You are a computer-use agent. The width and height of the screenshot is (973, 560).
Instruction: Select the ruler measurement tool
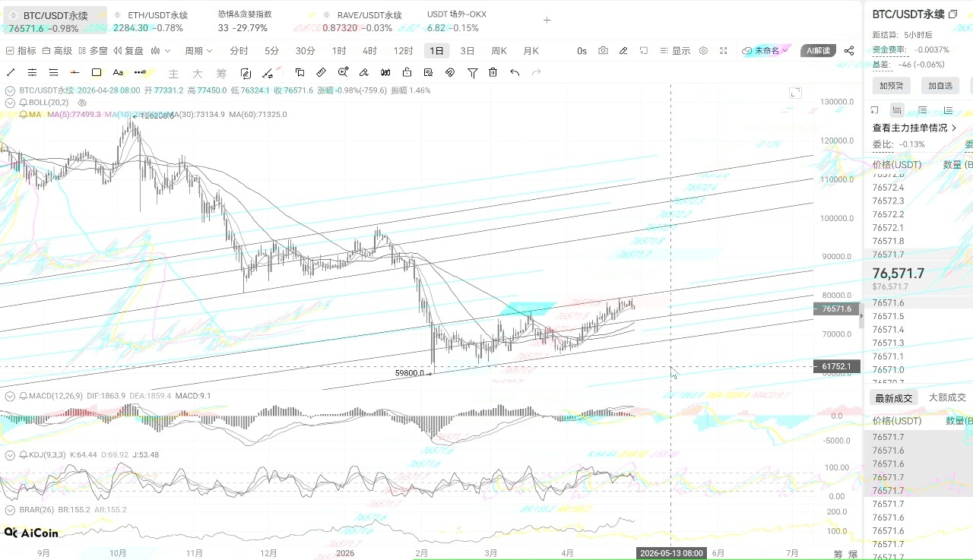click(x=321, y=73)
